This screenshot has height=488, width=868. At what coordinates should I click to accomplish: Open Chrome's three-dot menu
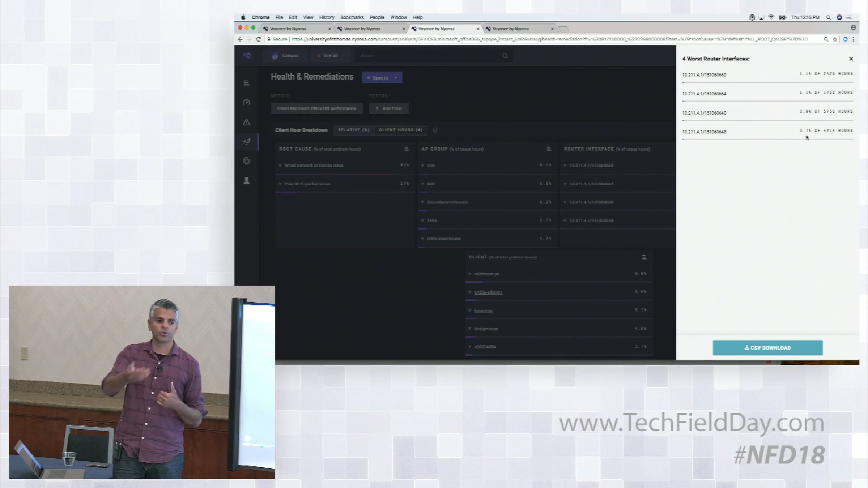[x=854, y=39]
